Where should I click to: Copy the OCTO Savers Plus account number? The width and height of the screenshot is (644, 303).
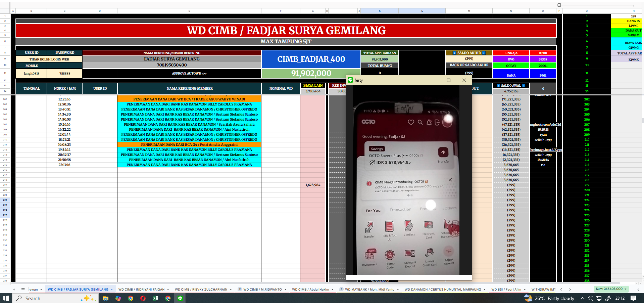pos(422,156)
